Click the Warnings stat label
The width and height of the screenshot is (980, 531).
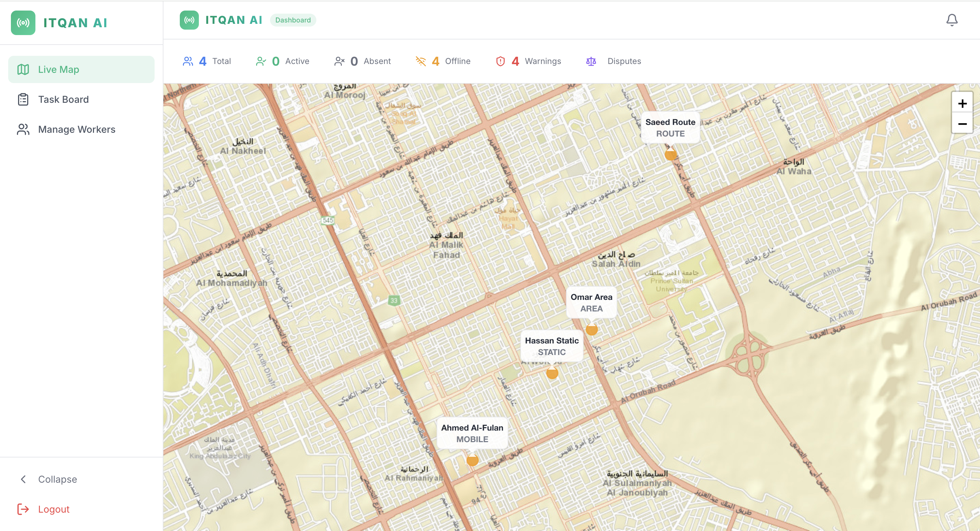click(543, 61)
